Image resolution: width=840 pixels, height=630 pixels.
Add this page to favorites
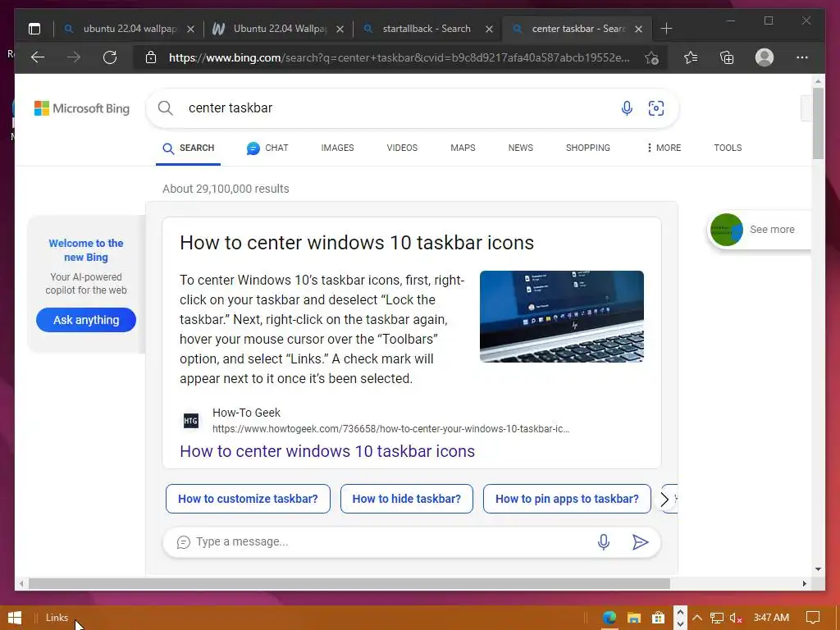[651, 58]
